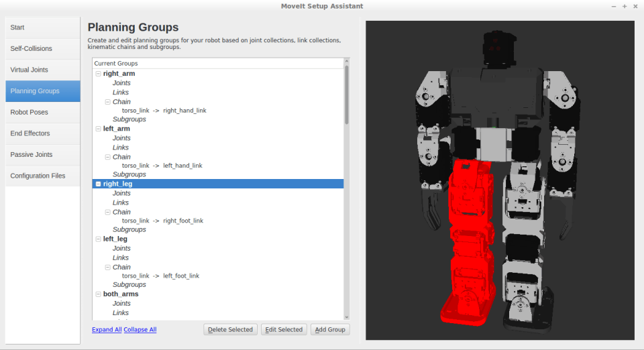Navigate to Configuration Files section
The width and height of the screenshot is (644, 350).
[43, 176]
